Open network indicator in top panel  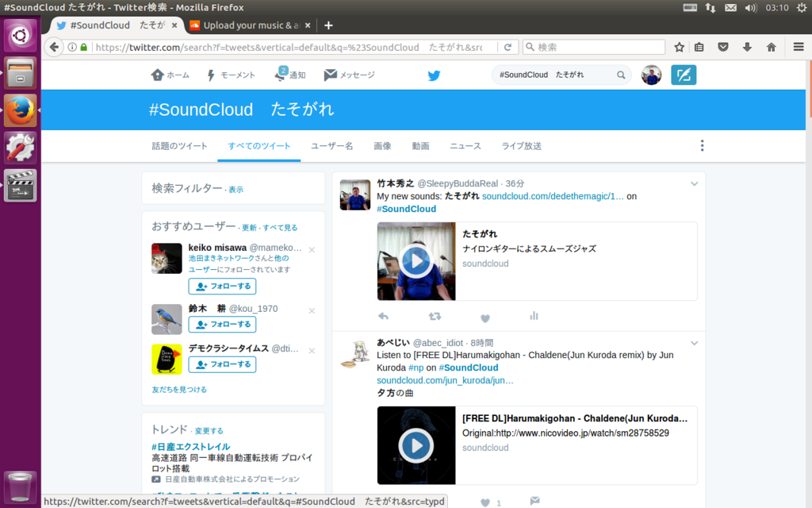coord(710,8)
